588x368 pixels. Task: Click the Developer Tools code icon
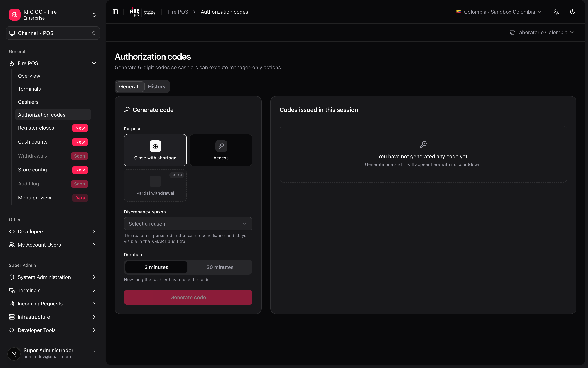12,330
